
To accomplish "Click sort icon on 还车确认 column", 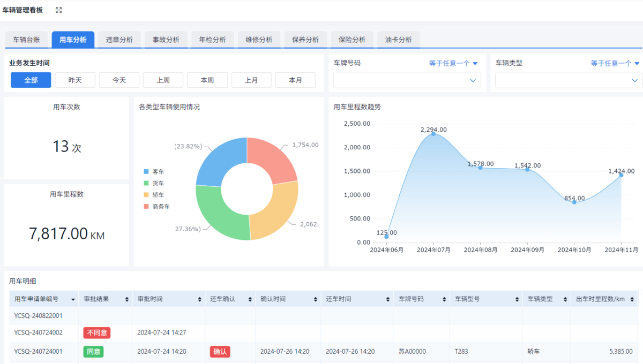I will point(250,299).
